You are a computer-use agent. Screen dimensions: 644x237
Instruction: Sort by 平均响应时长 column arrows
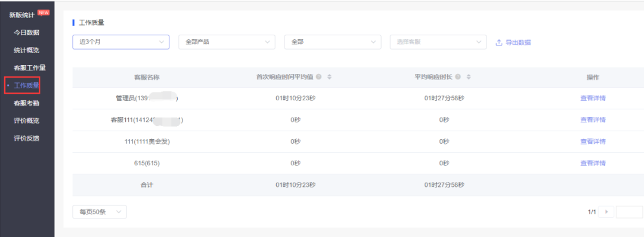coord(468,77)
